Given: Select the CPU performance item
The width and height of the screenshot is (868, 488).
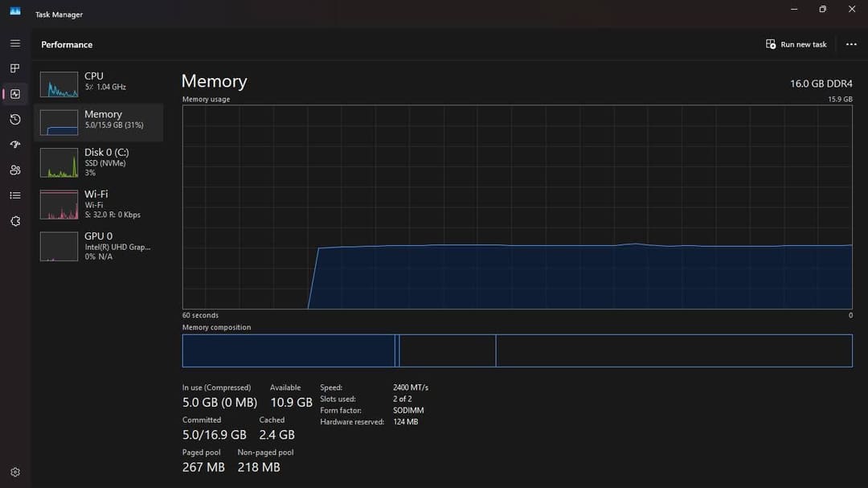Looking at the screenshot, I should 99,84.
